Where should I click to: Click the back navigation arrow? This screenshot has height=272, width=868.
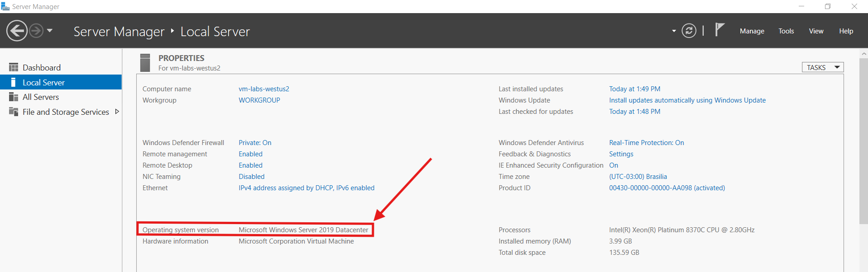coord(17,31)
